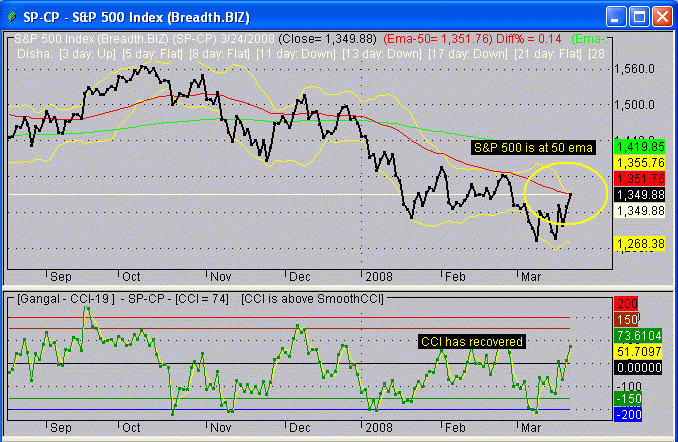
Task: Click 'Diff% = 0.14' in chart header
Action: (x=529, y=39)
